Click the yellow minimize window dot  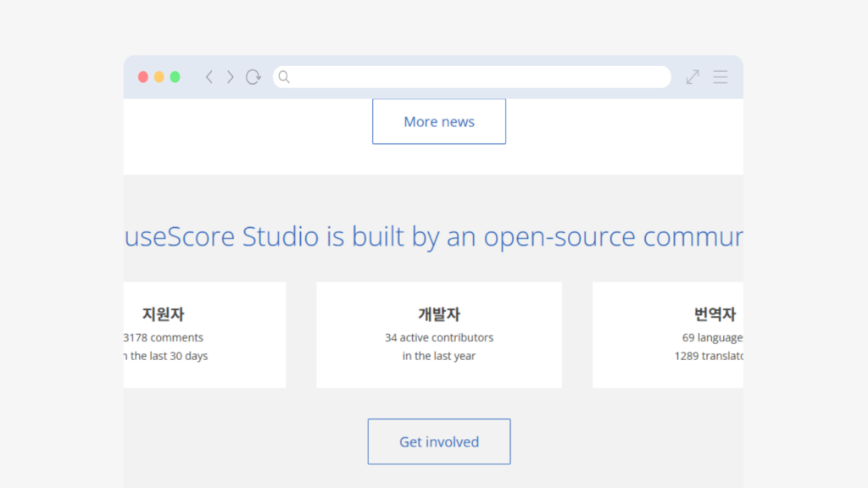click(159, 77)
